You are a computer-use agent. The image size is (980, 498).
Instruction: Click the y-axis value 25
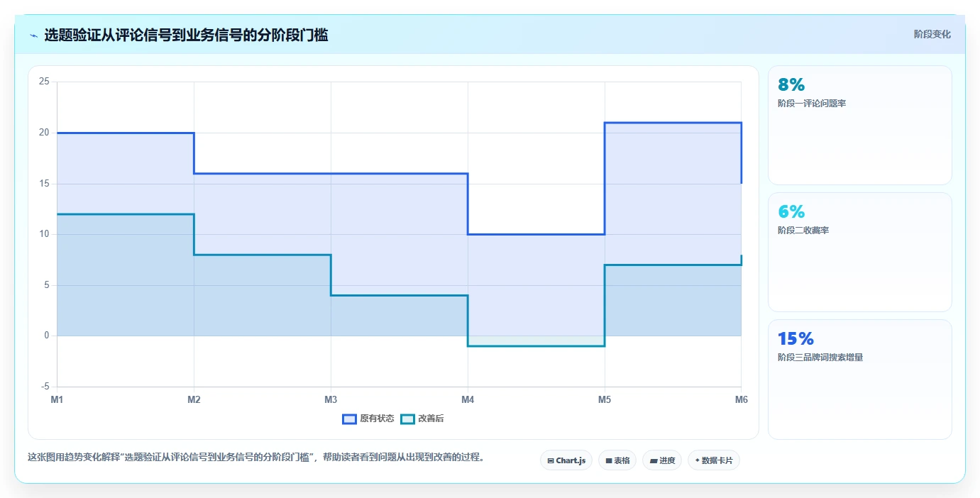click(x=44, y=82)
